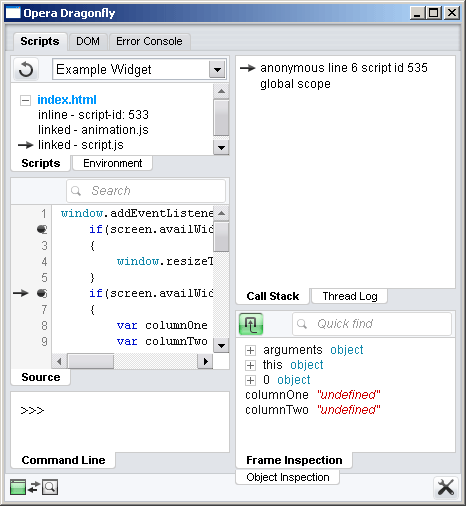Screen dimensions: 466x506
Task: Select inline - script-id: 533
Action: point(93,115)
